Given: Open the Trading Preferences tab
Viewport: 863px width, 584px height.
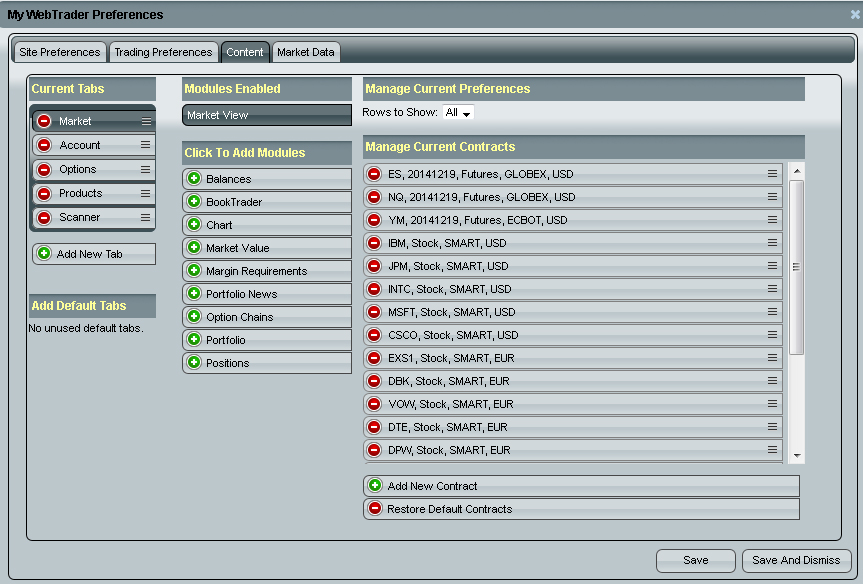Looking at the screenshot, I should coord(163,52).
